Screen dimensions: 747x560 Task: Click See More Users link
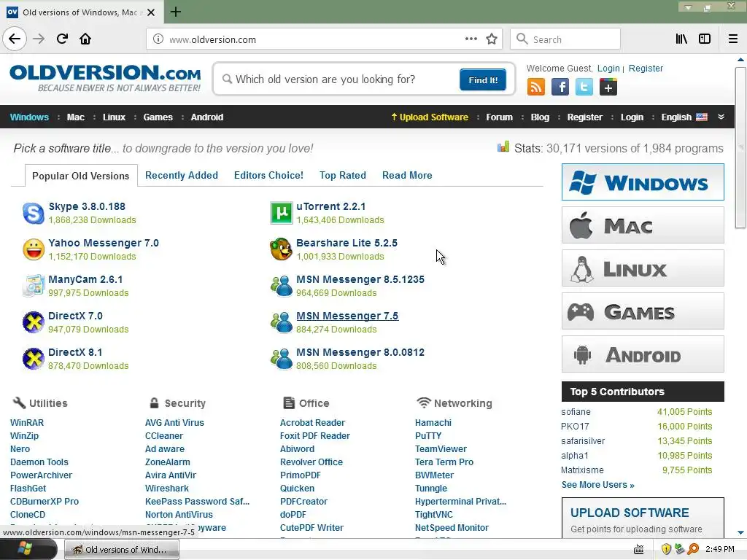pyautogui.click(x=598, y=485)
